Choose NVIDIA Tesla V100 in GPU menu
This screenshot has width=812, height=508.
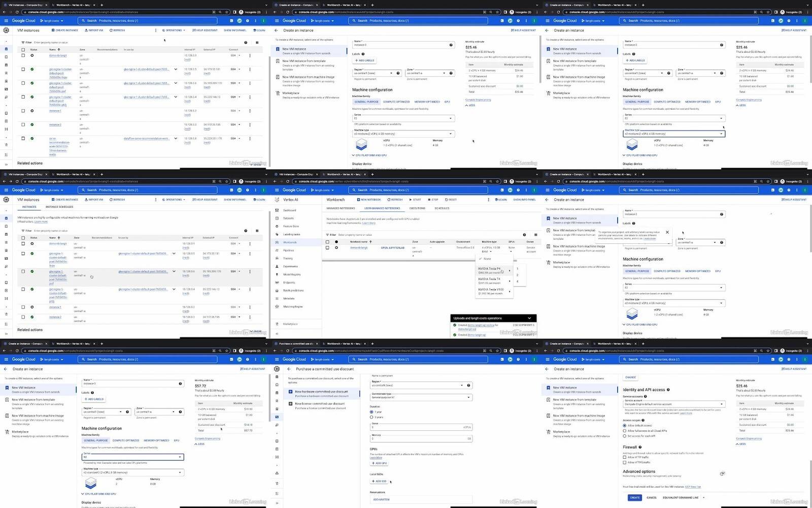point(494,291)
